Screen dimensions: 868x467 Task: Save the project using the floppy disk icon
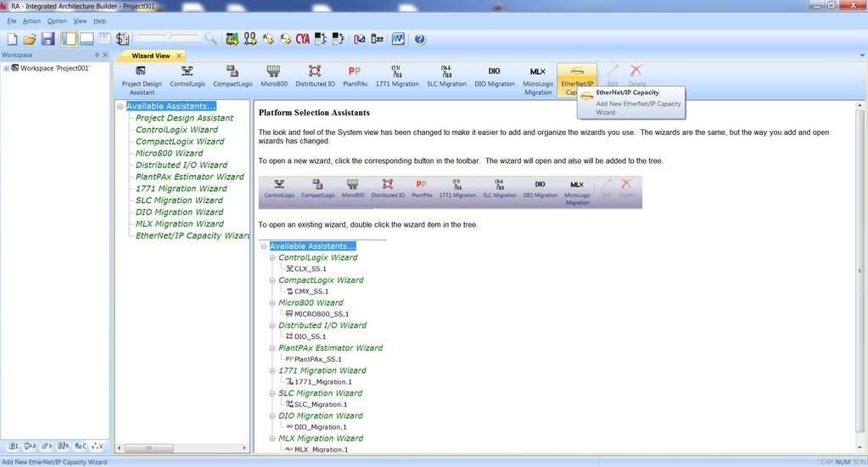48,39
